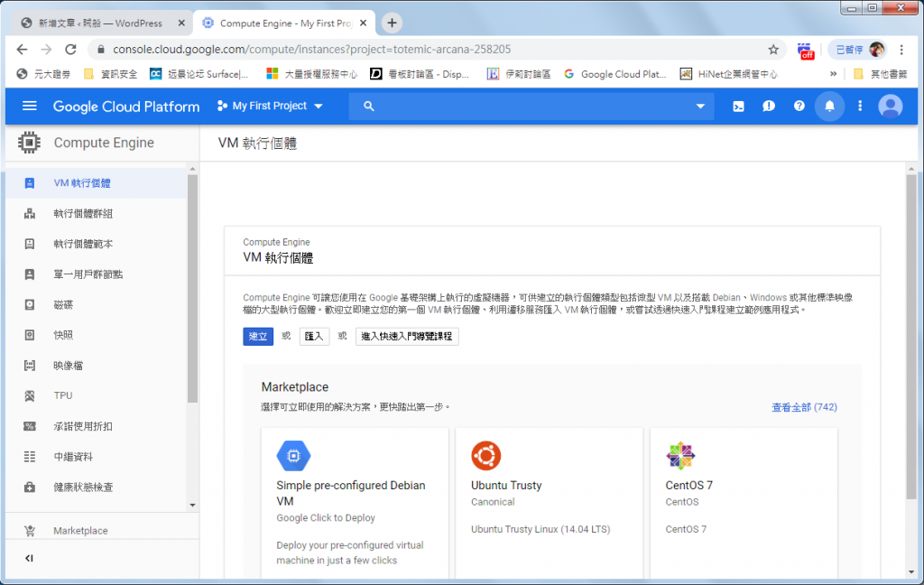The width and height of the screenshot is (924, 585).
Task: Open 執行個體範本 in sidebar
Action: click(97, 244)
